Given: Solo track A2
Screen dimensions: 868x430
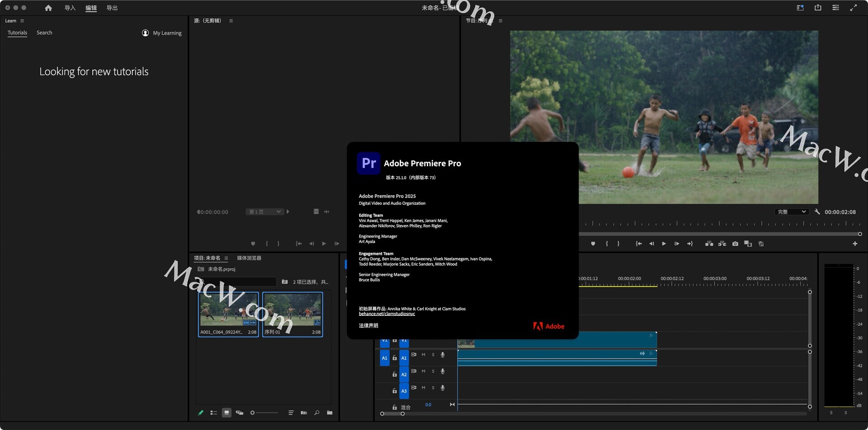Looking at the screenshot, I should click(433, 371).
